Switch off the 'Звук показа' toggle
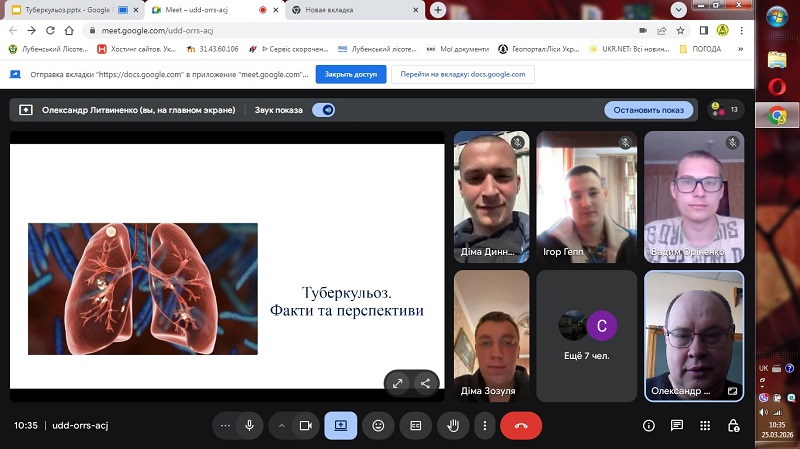 coord(323,110)
